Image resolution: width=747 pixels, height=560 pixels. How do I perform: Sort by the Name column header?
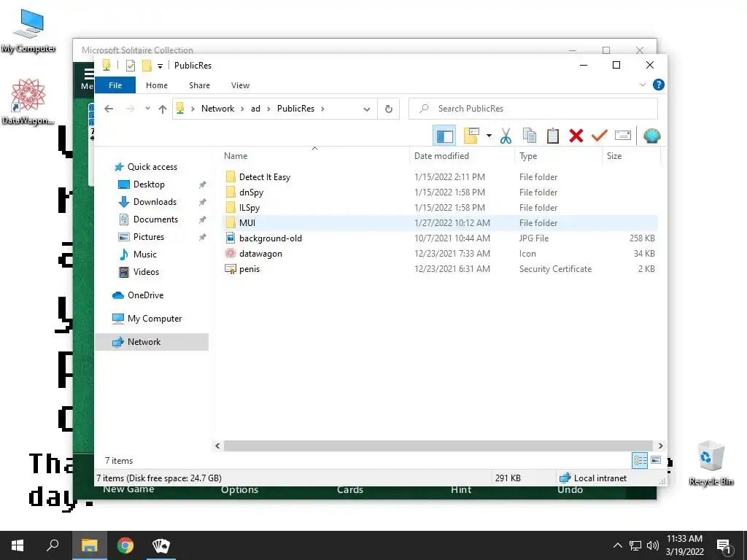tap(236, 156)
